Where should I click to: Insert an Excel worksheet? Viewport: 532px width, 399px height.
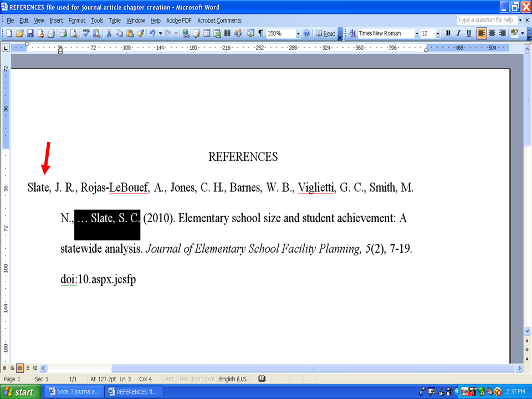(x=217, y=33)
